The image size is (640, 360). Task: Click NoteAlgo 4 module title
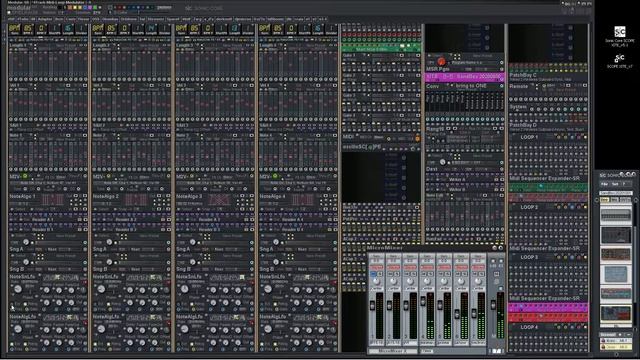pyautogui.click(x=272, y=196)
